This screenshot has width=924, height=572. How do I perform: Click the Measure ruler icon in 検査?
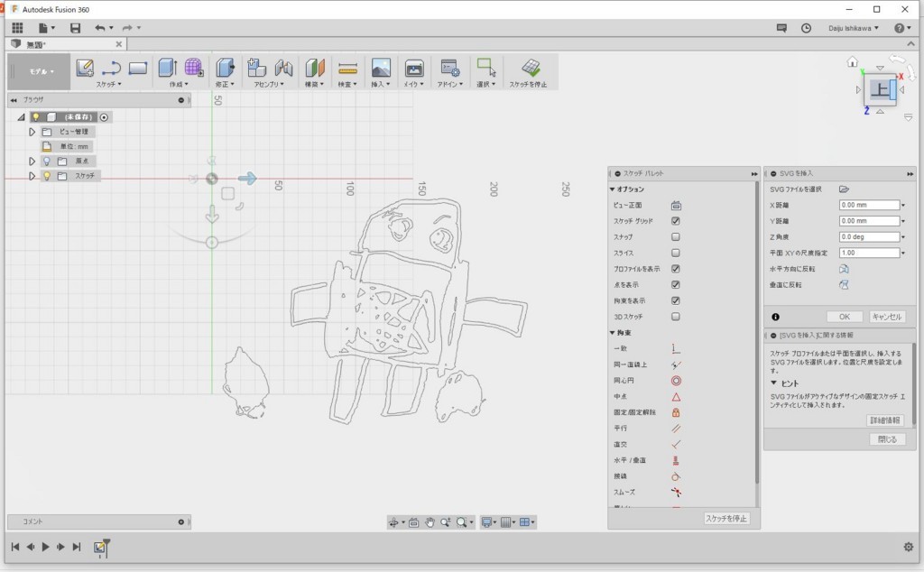pyautogui.click(x=347, y=69)
